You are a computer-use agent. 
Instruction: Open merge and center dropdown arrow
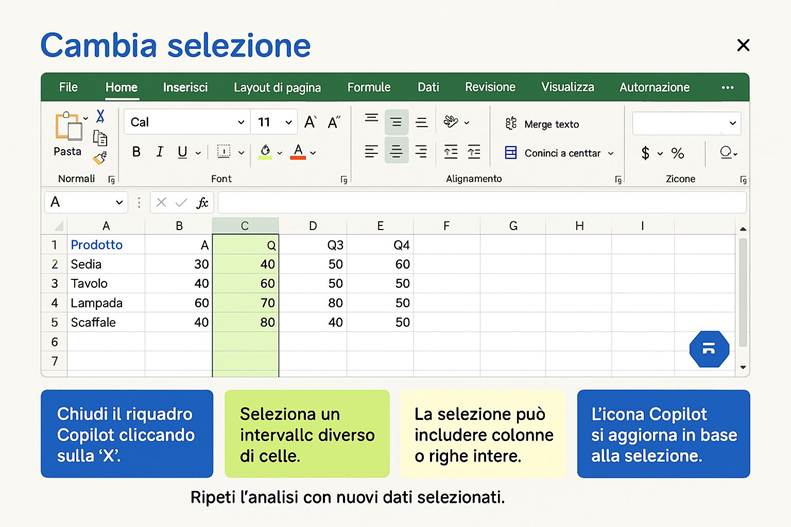click(x=611, y=153)
